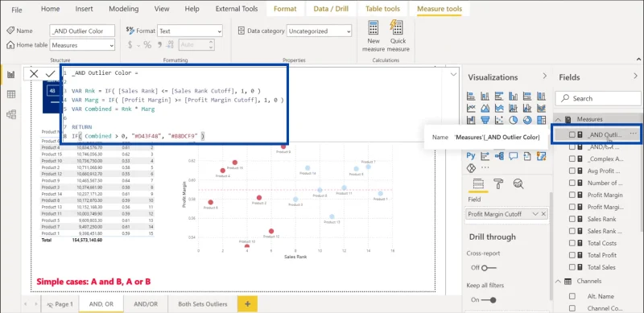Collapse the Measures table group
This screenshot has height=313, width=644.
tap(558, 119)
